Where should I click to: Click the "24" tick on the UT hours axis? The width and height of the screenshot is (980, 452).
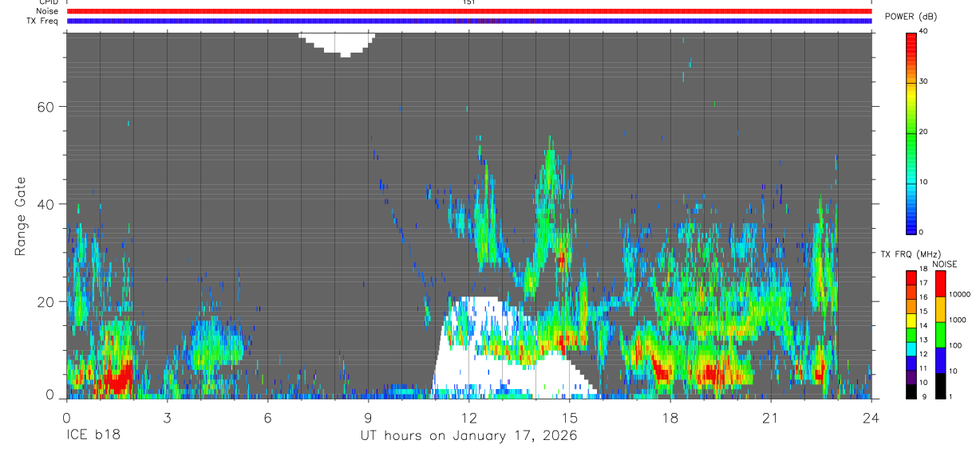(871, 418)
